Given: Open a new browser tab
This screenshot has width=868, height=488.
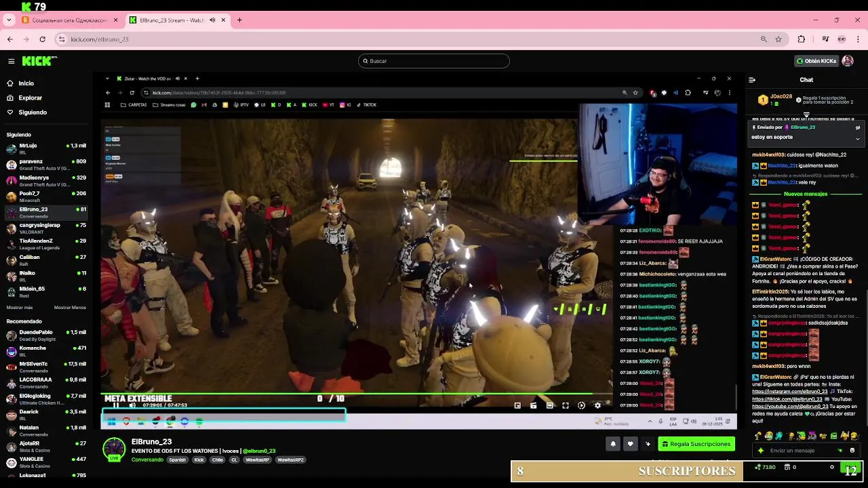Looking at the screenshot, I should [x=239, y=20].
